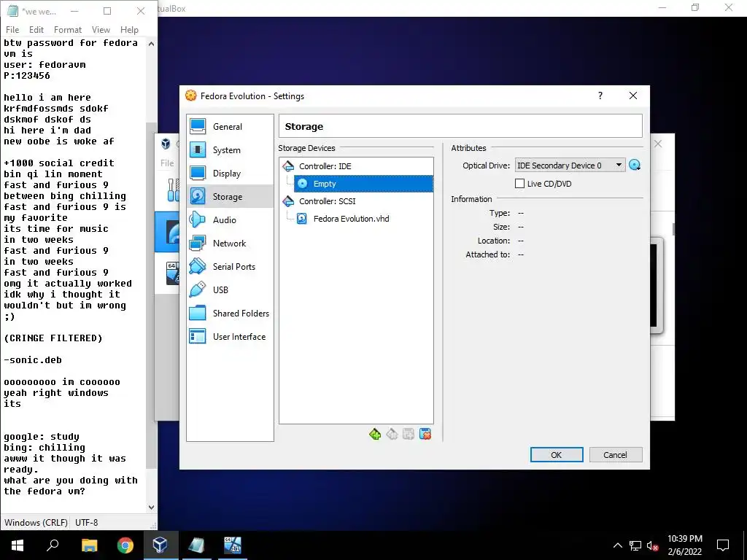The width and height of the screenshot is (747, 560).
Task: Open Shared Folders settings category
Action: [x=230, y=314]
